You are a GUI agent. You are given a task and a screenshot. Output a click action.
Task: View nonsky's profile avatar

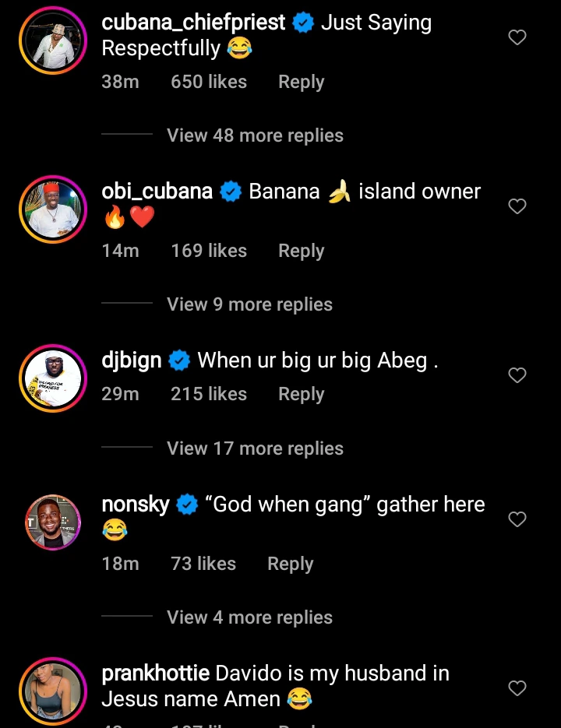pyautogui.click(x=53, y=522)
